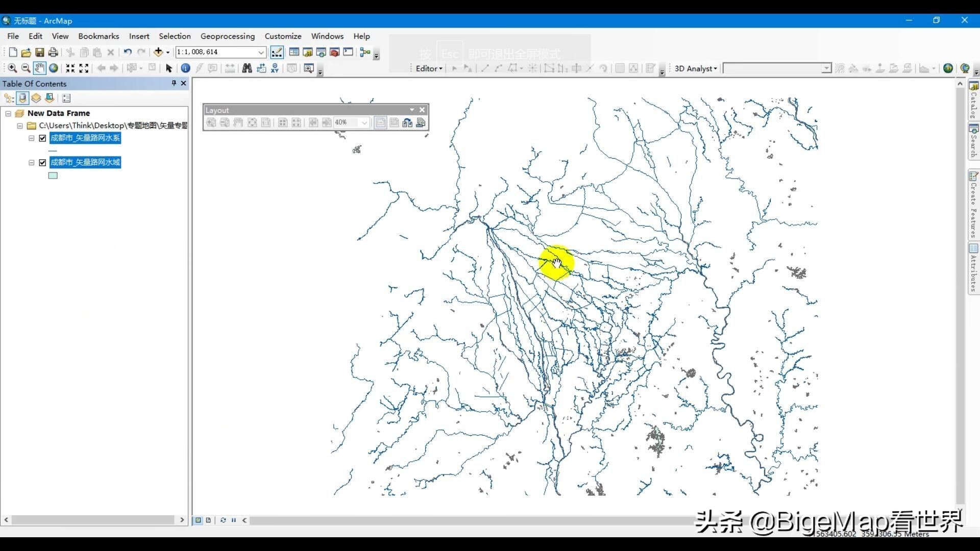The image size is (980, 551).
Task: Click the Full Extent globe icon
Action: pyautogui.click(x=54, y=68)
